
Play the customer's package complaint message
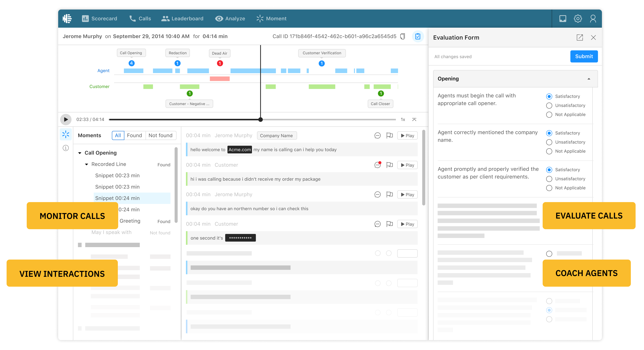pos(407,165)
